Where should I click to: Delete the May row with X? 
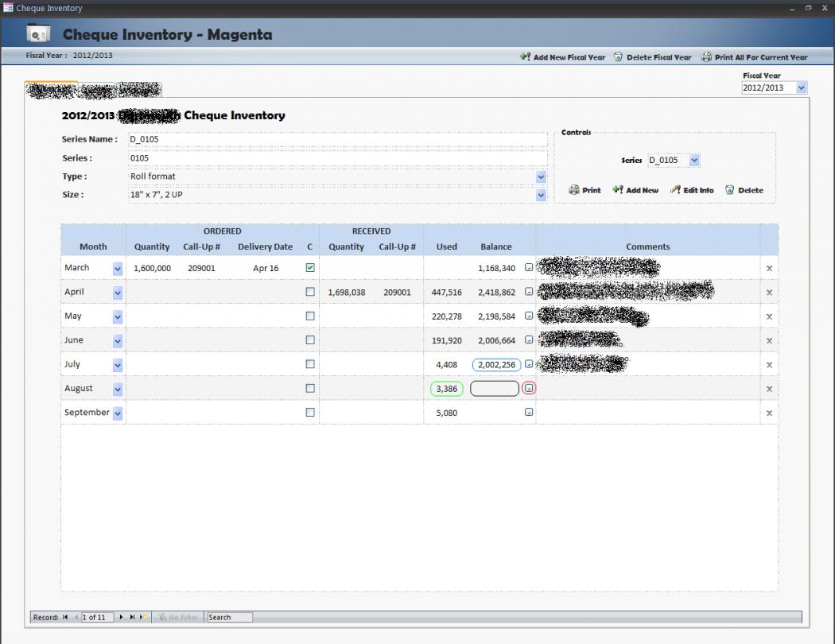(769, 316)
